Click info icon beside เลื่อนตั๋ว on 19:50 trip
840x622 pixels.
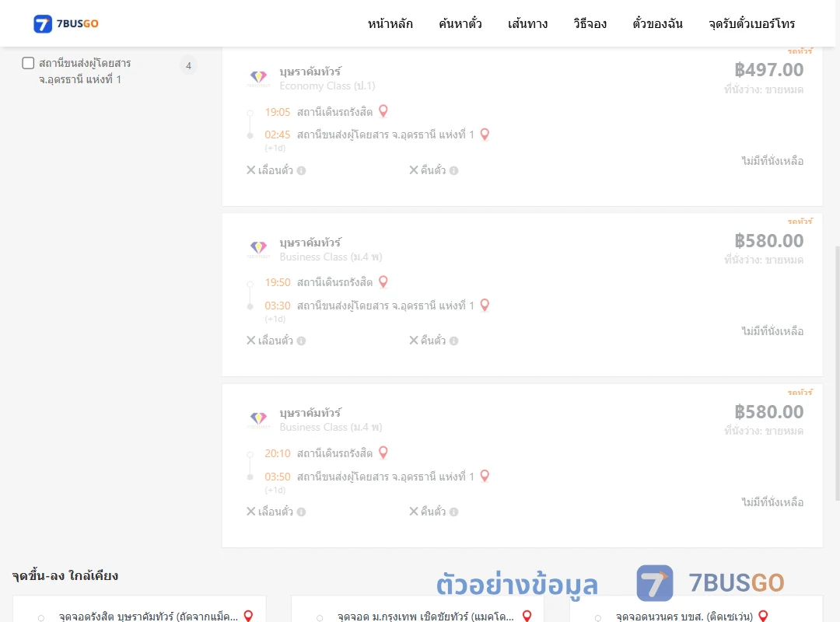click(302, 341)
